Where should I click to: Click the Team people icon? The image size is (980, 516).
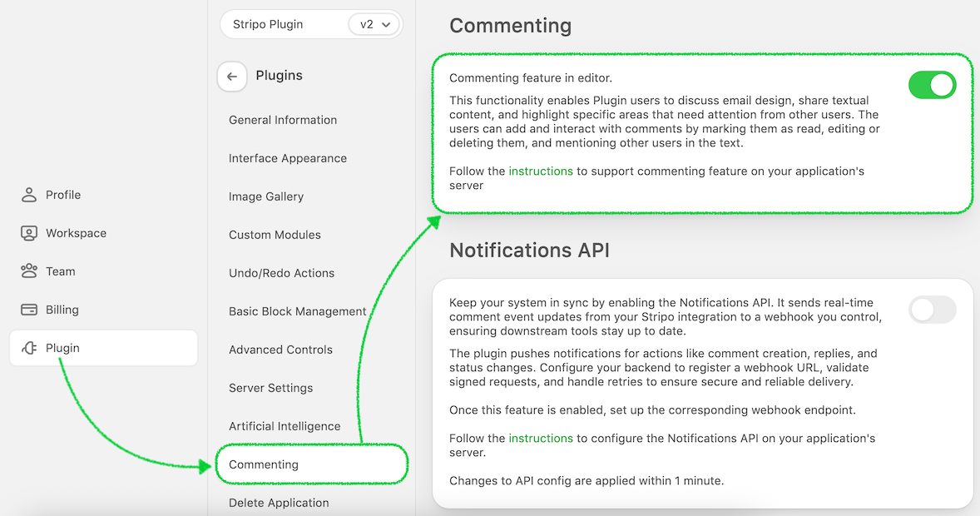coord(29,271)
